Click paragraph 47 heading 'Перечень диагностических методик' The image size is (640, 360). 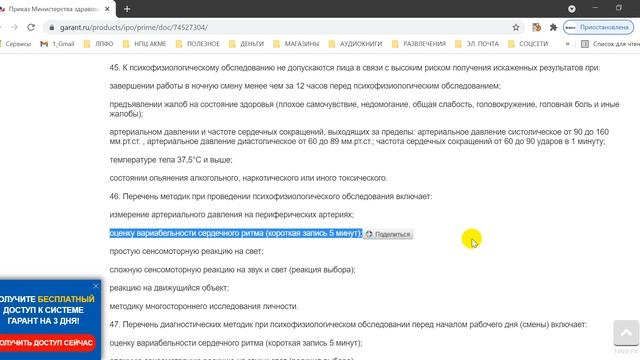coord(348,324)
